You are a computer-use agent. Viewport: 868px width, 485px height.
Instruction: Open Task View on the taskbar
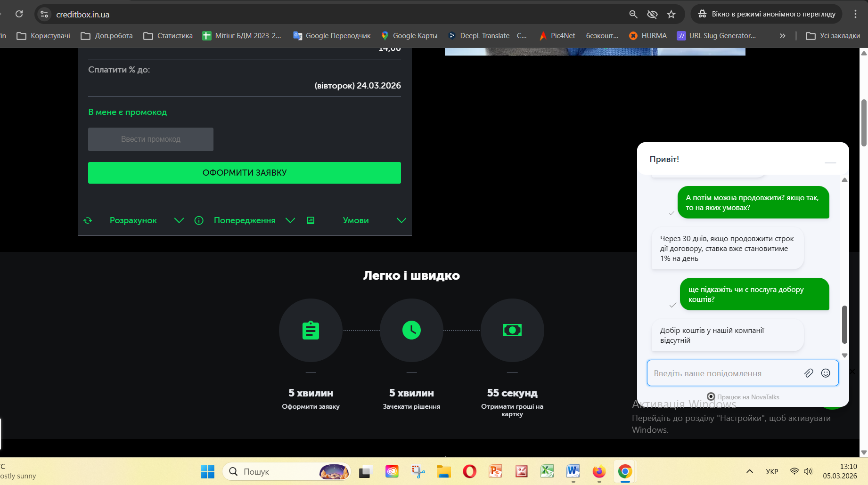pos(366,471)
